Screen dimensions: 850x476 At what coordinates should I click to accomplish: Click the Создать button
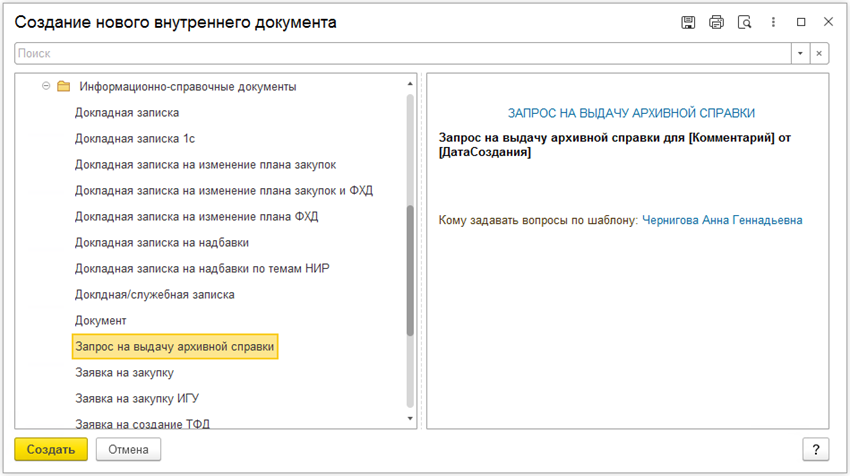51,449
